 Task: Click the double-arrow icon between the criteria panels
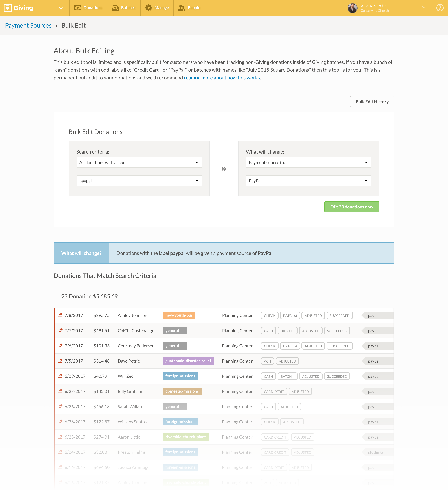(224, 169)
